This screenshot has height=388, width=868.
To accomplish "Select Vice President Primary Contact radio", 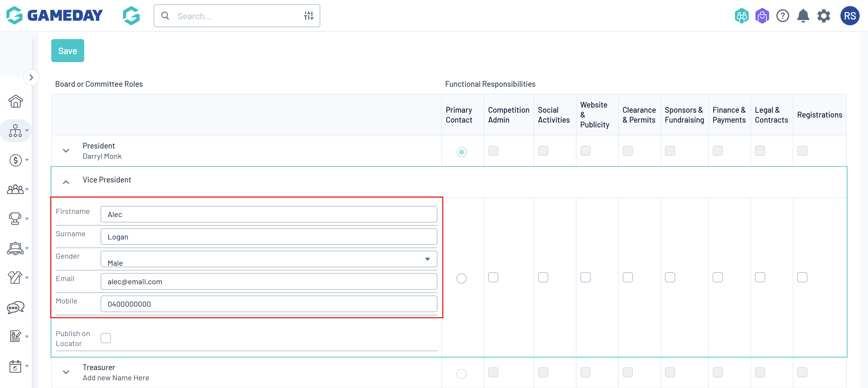I will [461, 278].
